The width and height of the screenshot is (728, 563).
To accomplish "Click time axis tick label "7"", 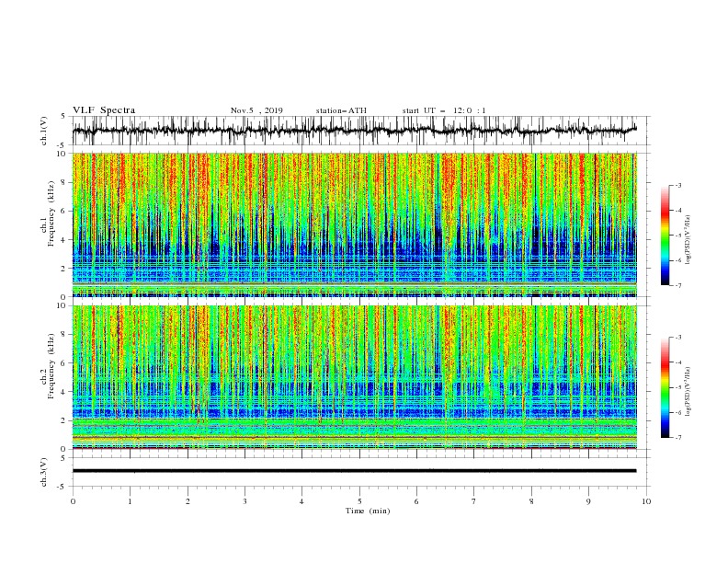I will point(474,501).
